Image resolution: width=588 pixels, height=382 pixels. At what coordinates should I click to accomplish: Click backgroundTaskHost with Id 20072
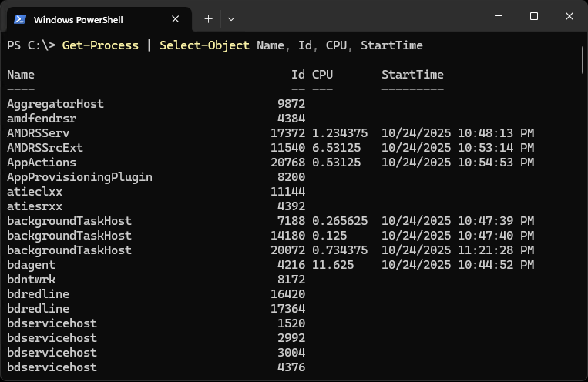pyautogui.click(x=69, y=250)
